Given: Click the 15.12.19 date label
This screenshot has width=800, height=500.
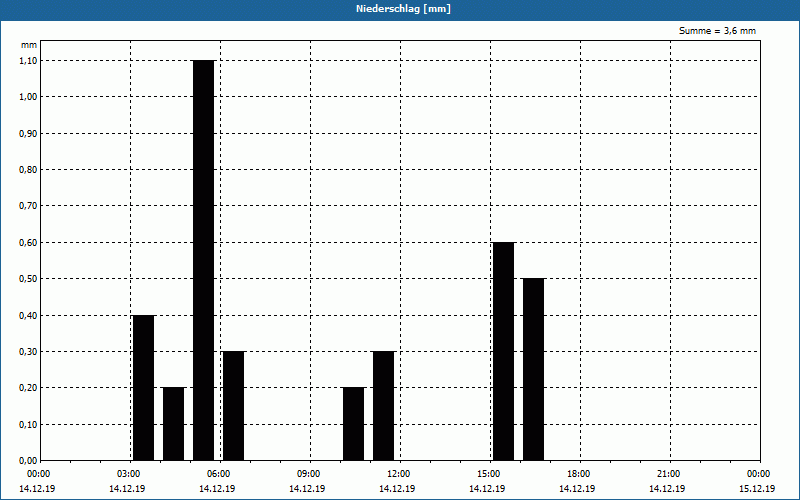Looking at the screenshot, I should click(757, 489).
